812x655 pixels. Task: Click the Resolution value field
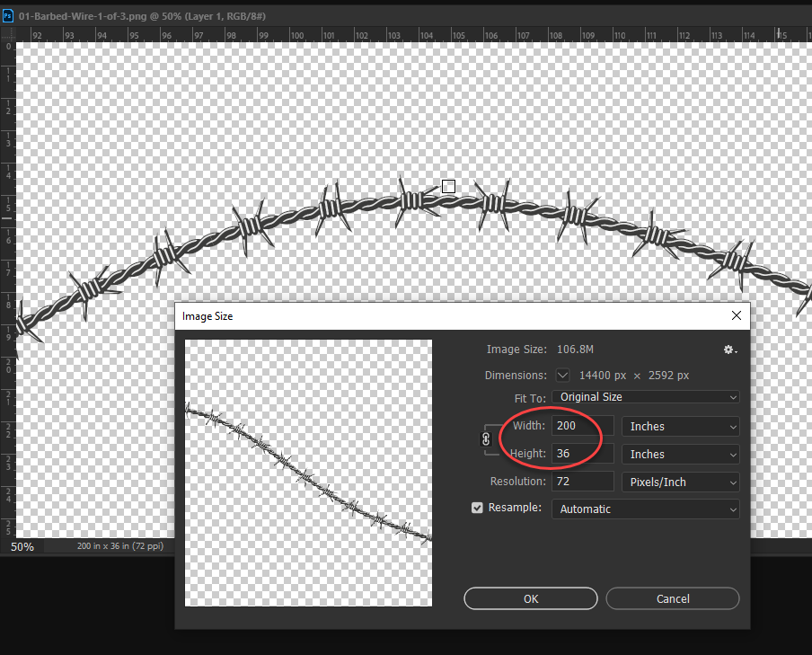[583, 482]
